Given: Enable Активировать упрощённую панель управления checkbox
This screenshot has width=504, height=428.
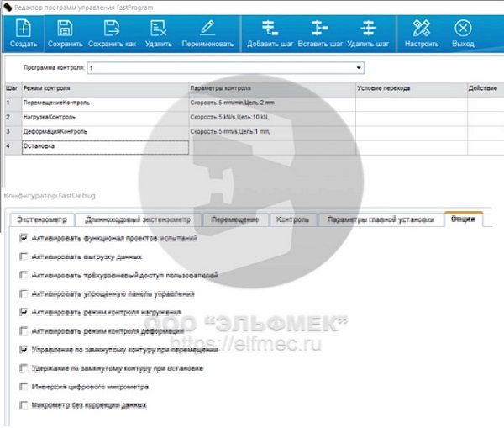Looking at the screenshot, I should tap(24, 293).
